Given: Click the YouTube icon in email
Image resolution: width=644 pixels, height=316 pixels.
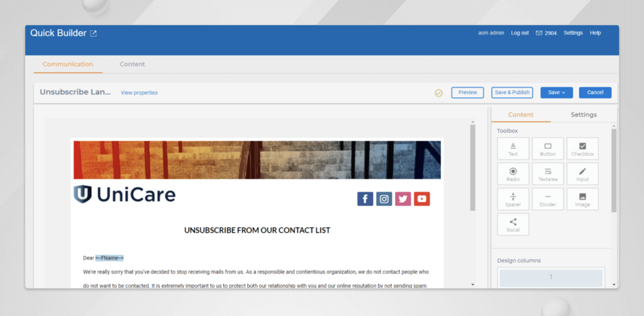Looking at the screenshot, I should 422,199.
